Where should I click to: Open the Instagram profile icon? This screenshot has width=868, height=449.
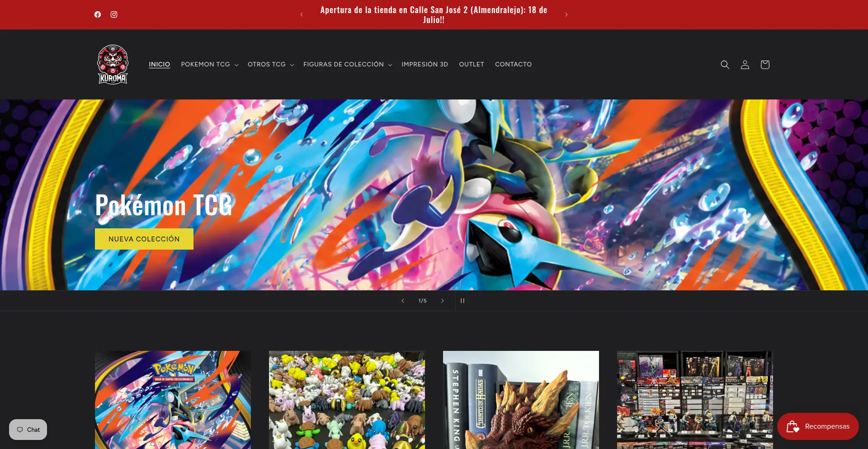pyautogui.click(x=114, y=14)
